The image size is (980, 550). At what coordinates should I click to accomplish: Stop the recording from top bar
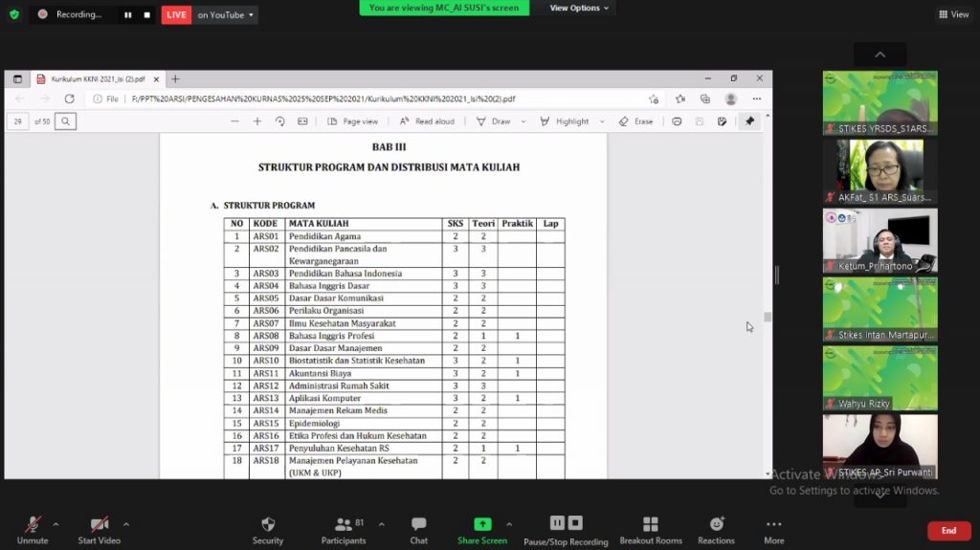(146, 15)
